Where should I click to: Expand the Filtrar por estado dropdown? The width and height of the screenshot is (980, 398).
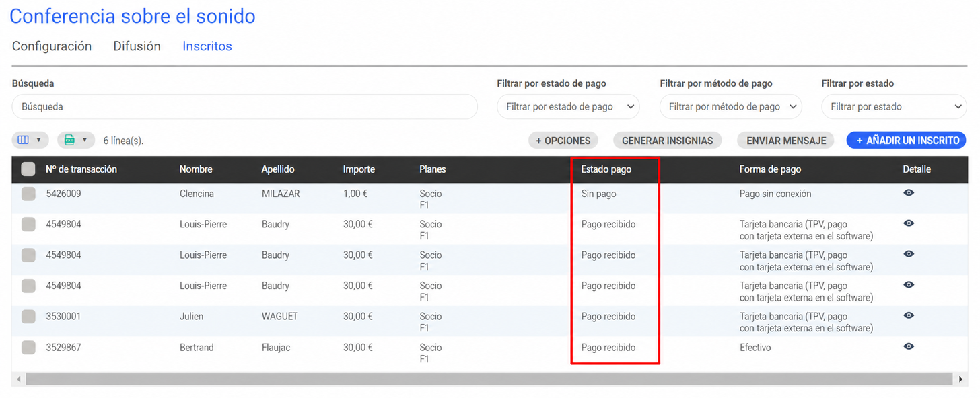click(894, 106)
